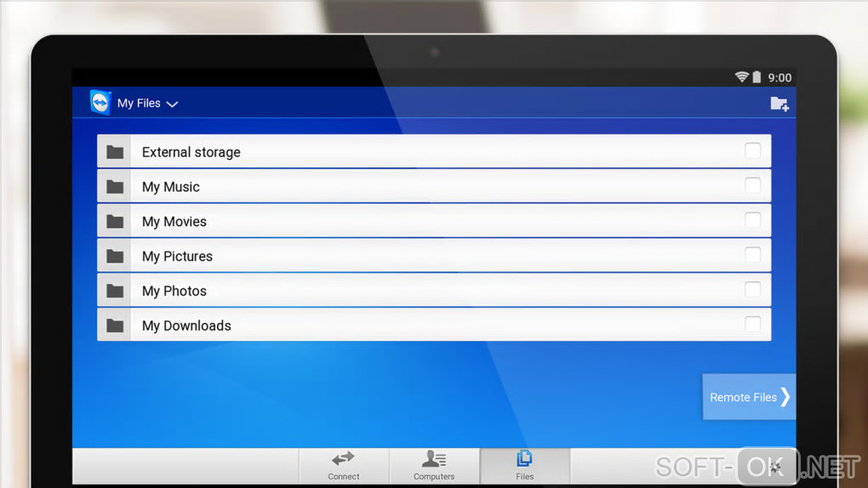This screenshot has height=488, width=868.
Task: Open the My Pictures folder label
Action: click(177, 257)
